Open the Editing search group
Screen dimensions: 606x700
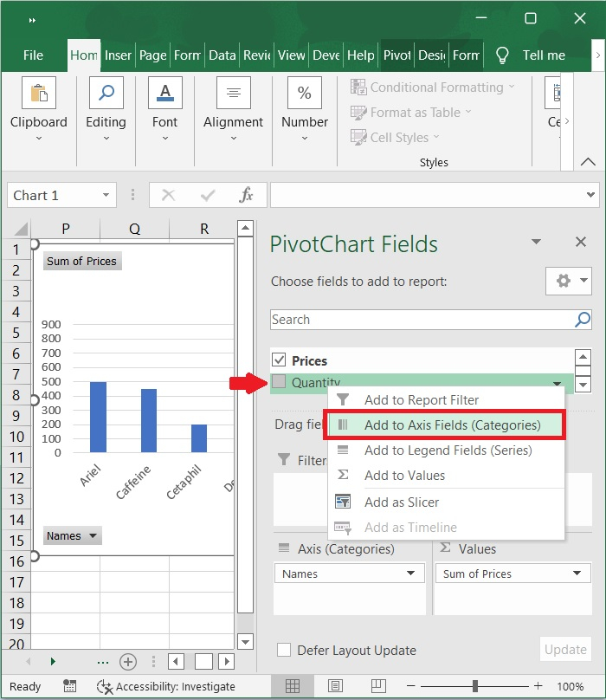(106, 109)
